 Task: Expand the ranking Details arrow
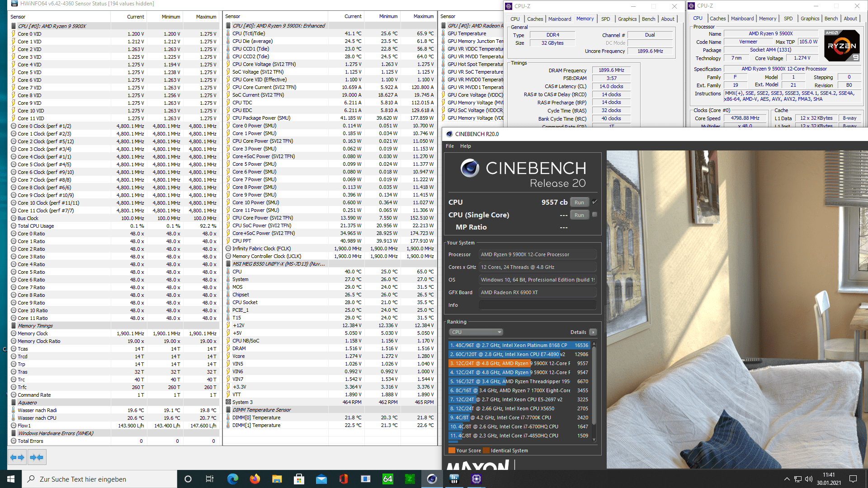[593, 332]
